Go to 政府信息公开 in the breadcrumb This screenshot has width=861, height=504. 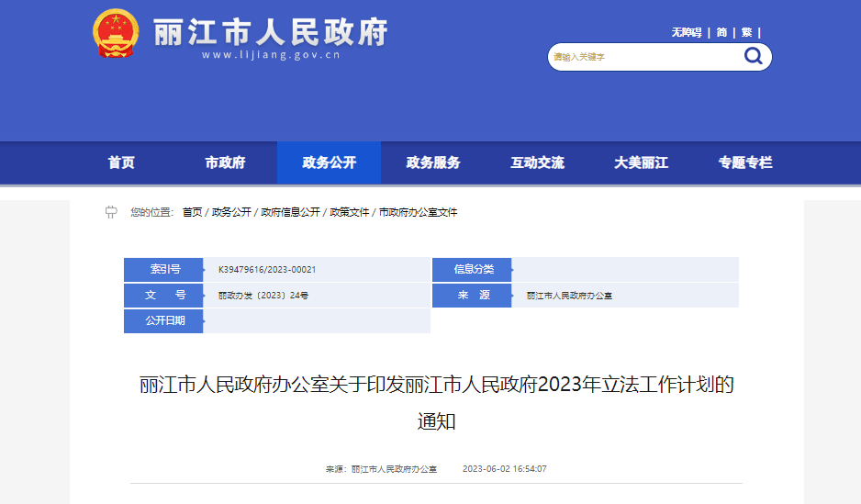tap(290, 212)
